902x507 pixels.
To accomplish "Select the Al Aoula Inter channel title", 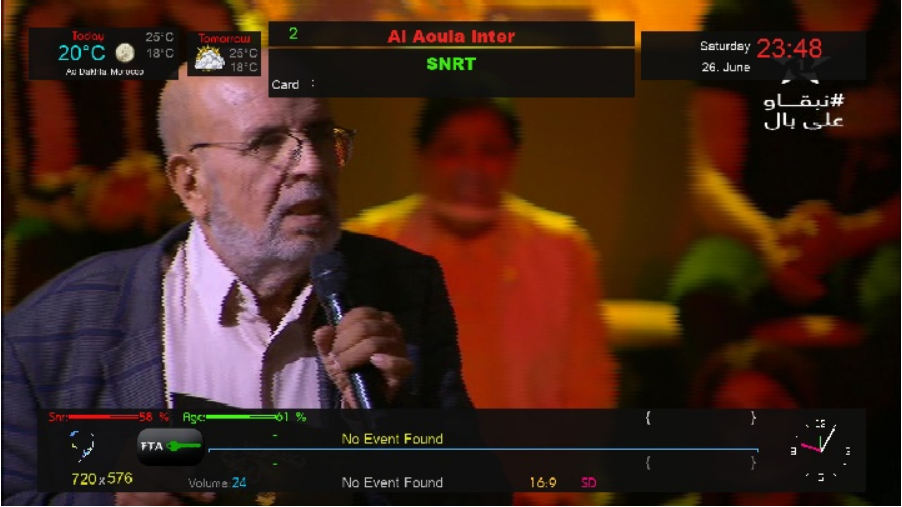I will [451, 36].
